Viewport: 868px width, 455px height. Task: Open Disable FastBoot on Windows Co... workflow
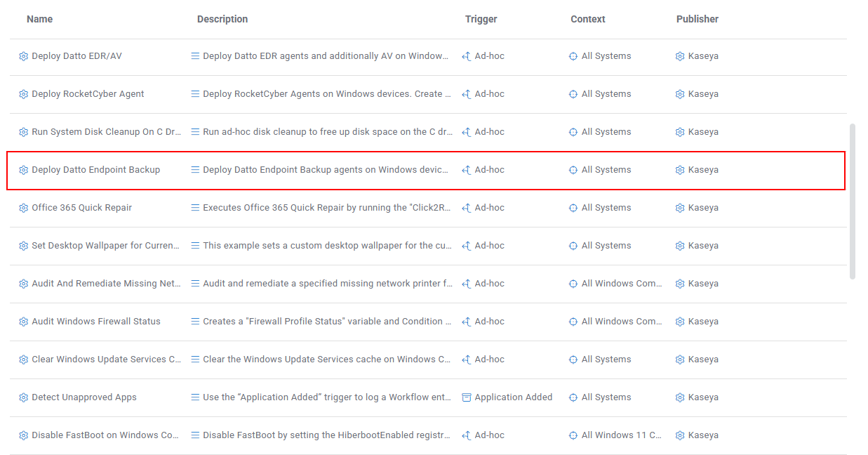(106, 435)
